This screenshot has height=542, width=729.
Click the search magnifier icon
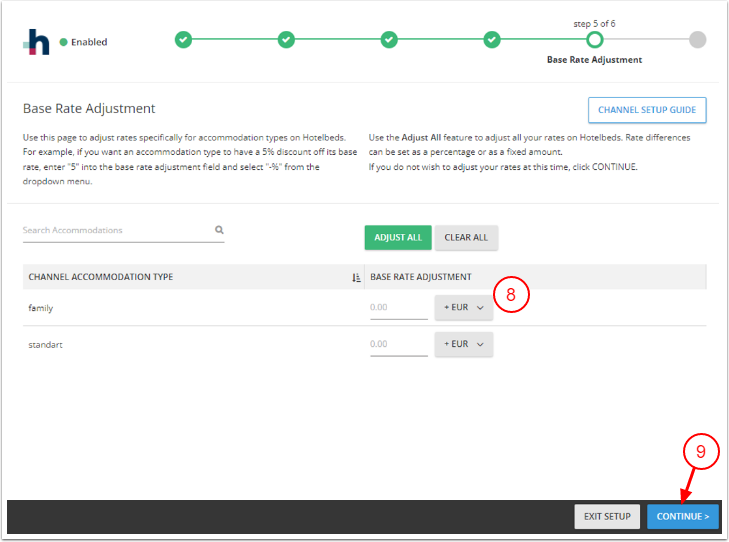click(219, 230)
